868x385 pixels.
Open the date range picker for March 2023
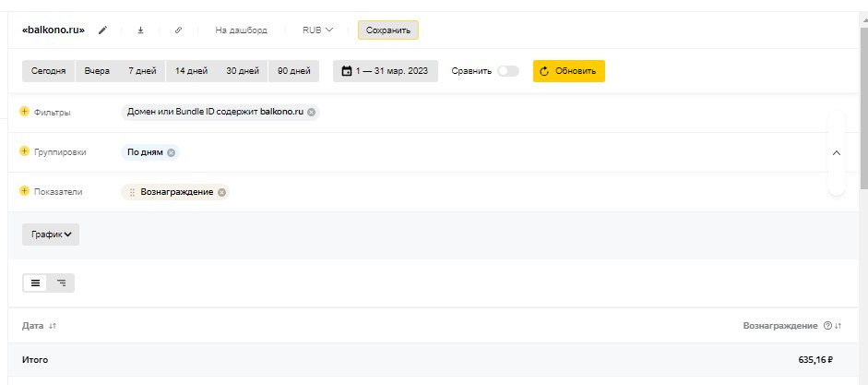(385, 71)
